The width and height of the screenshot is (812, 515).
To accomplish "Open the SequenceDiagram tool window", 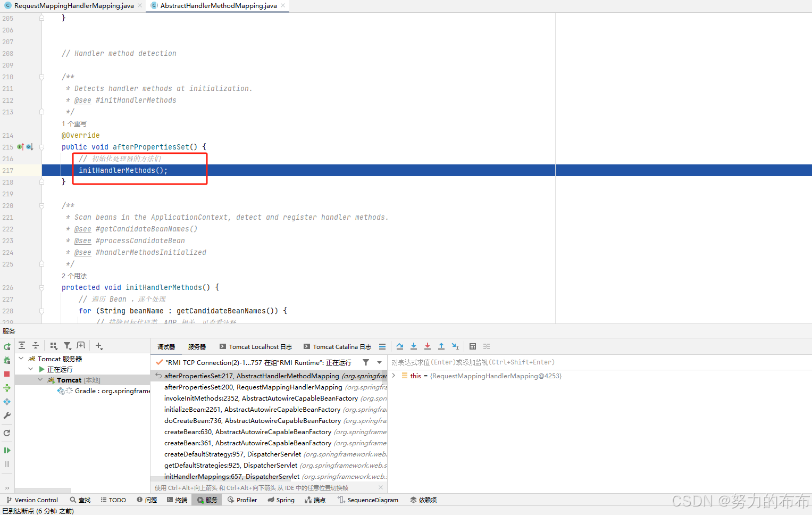I will pos(368,500).
